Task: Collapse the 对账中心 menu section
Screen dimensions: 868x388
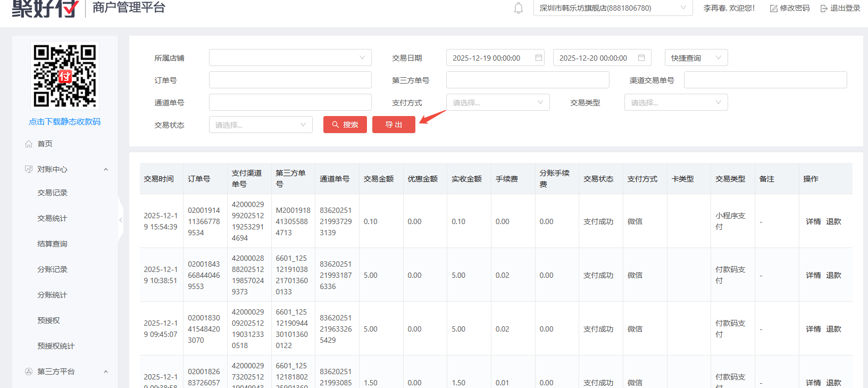Action: click(x=105, y=169)
